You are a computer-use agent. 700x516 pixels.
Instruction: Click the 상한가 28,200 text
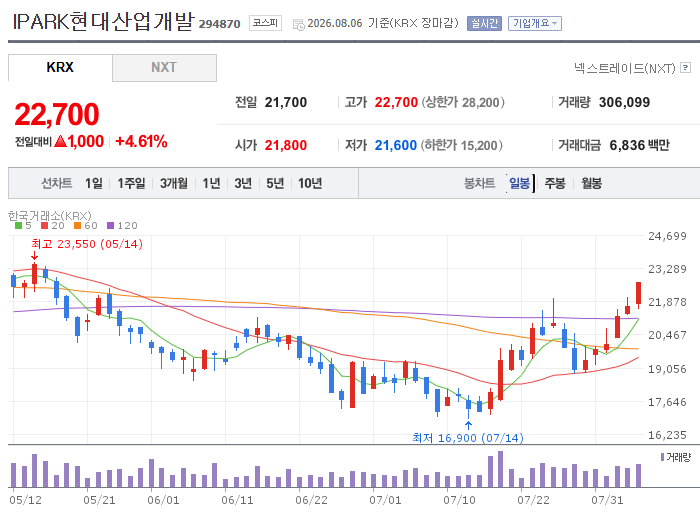click(463, 102)
